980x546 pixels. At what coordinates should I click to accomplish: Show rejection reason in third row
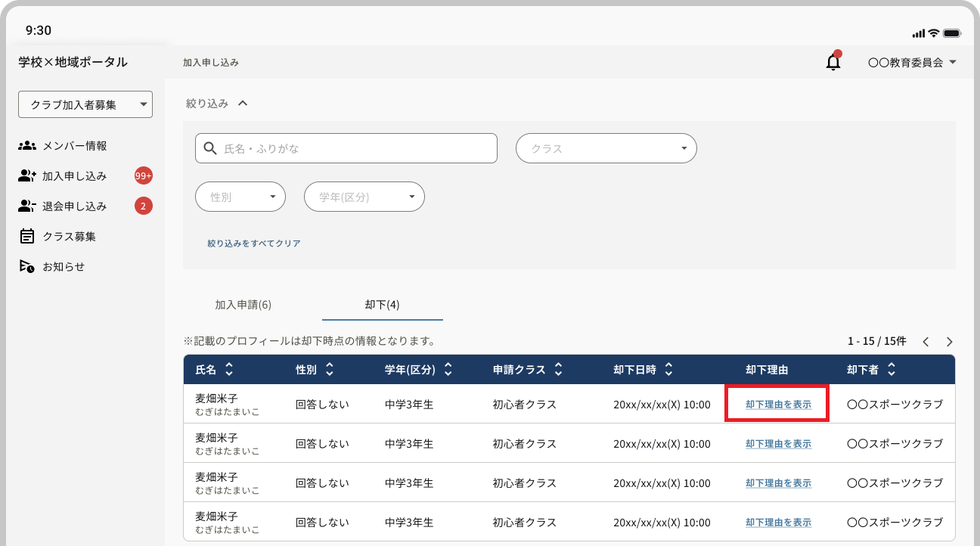tap(778, 483)
